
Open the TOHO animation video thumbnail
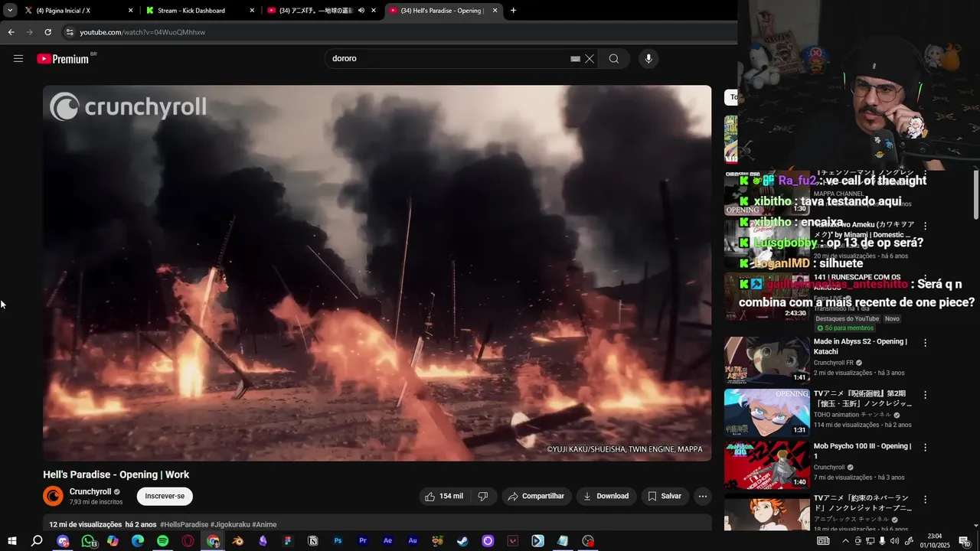(767, 412)
